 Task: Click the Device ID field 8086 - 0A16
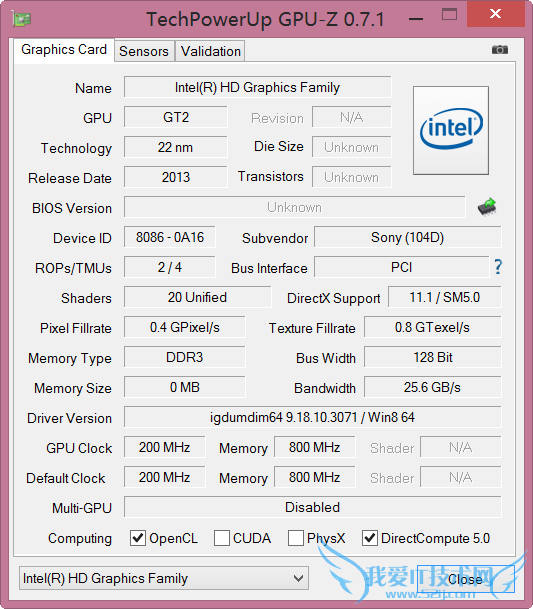[x=170, y=237]
